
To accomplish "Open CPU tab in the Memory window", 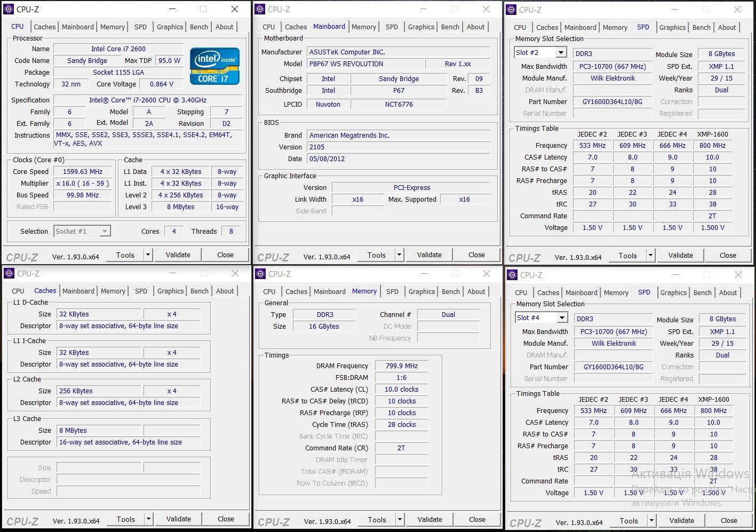I will [269, 291].
